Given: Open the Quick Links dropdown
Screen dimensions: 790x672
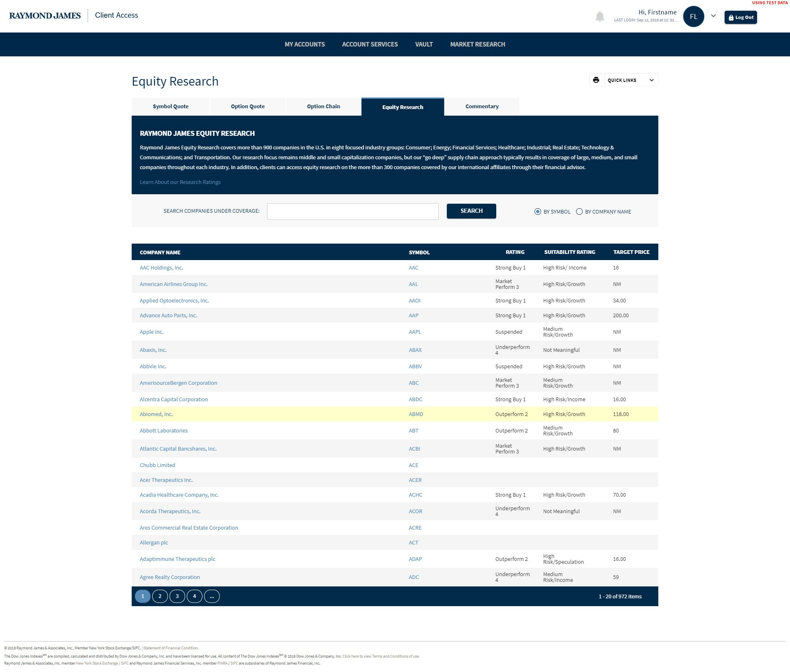Looking at the screenshot, I should [631, 80].
